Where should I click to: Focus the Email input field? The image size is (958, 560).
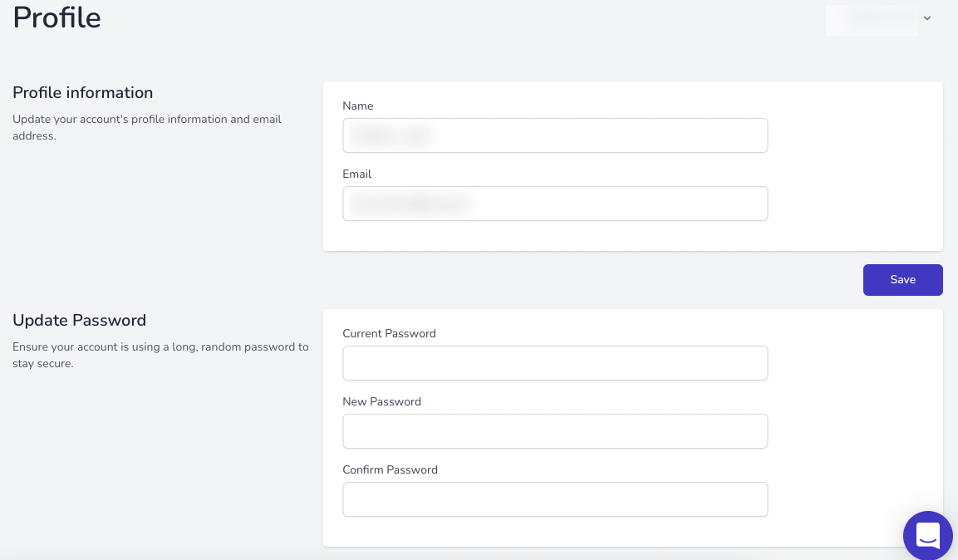(555, 204)
